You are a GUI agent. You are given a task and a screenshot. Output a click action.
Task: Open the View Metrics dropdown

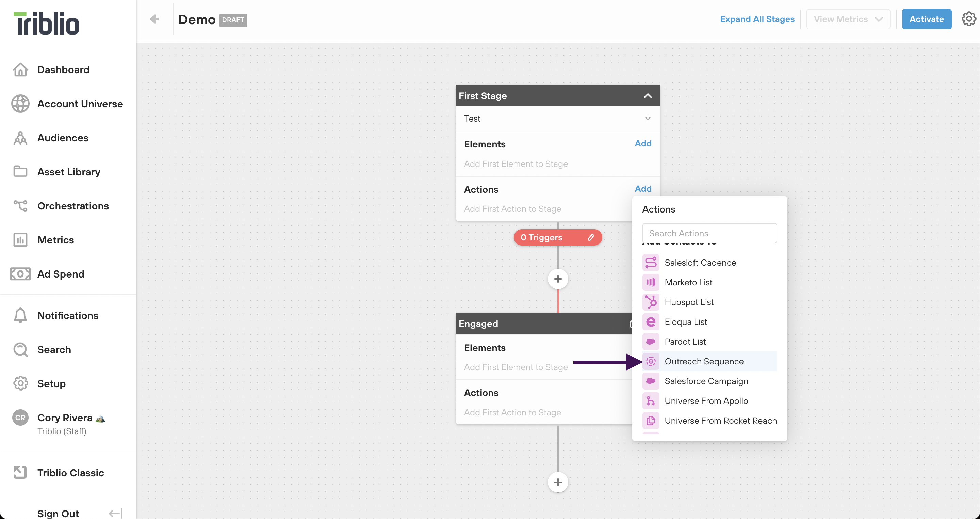848,19
